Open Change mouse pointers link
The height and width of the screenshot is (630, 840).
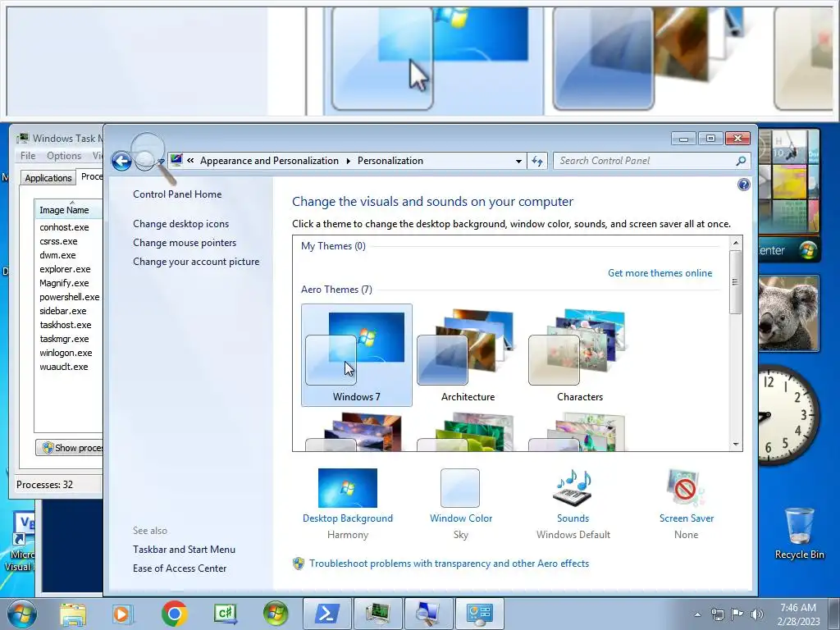(x=185, y=243)
